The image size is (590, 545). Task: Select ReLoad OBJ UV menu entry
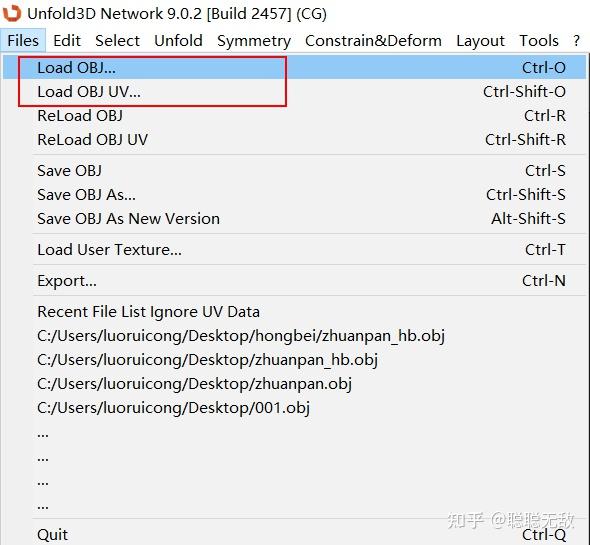coord(294,140)
